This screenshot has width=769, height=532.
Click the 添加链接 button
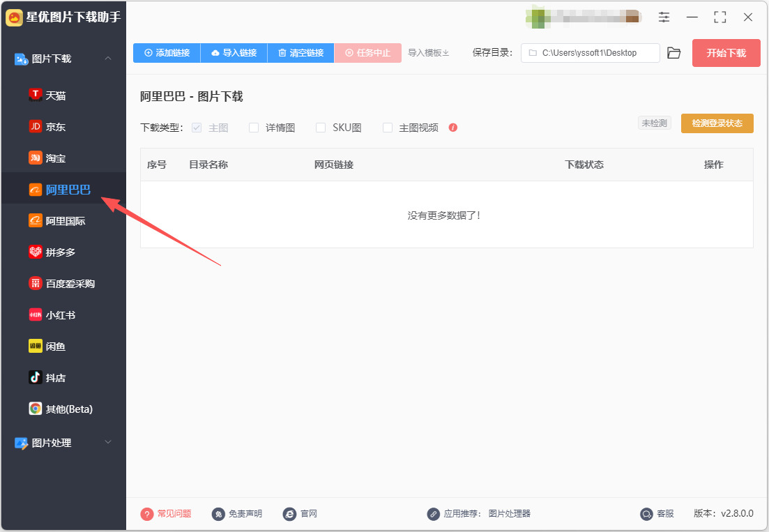coord(167,53)
